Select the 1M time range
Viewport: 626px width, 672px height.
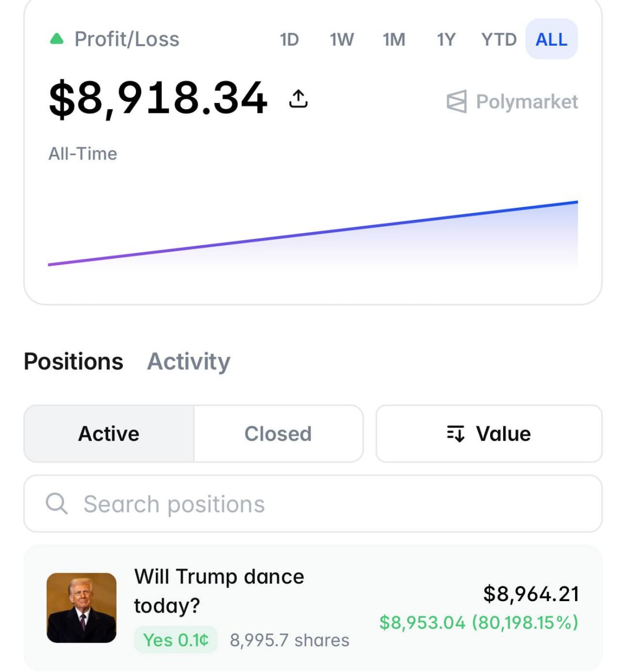coord(394,39)
